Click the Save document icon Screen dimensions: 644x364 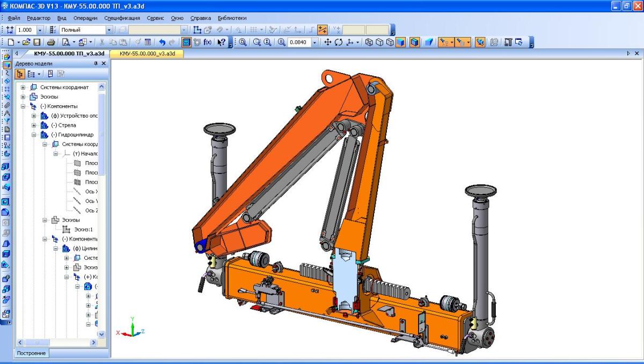tap(37, 42)
